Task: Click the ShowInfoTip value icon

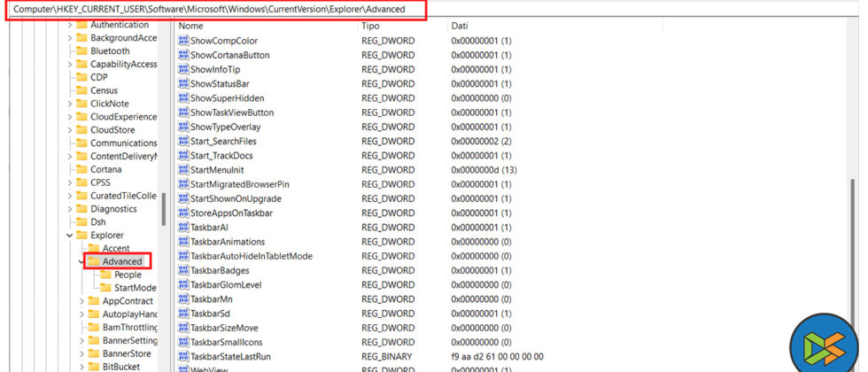Action: pyautogui.click(x=183, y=70)
